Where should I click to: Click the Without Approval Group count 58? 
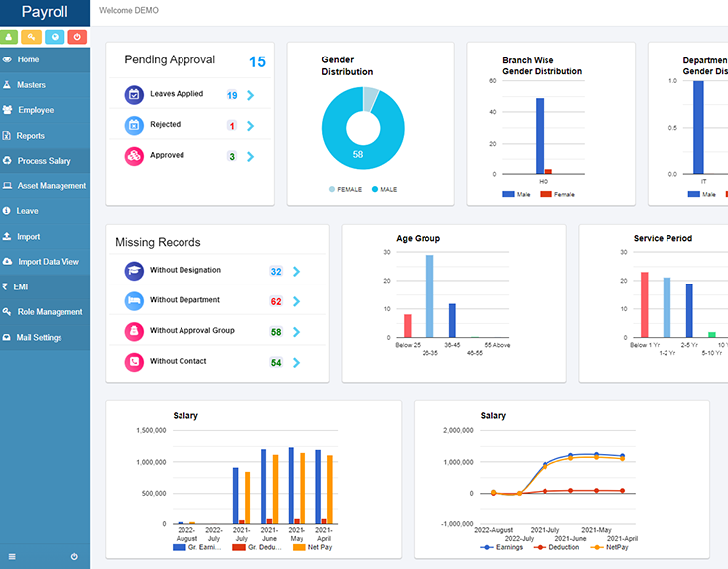[276, 332]
